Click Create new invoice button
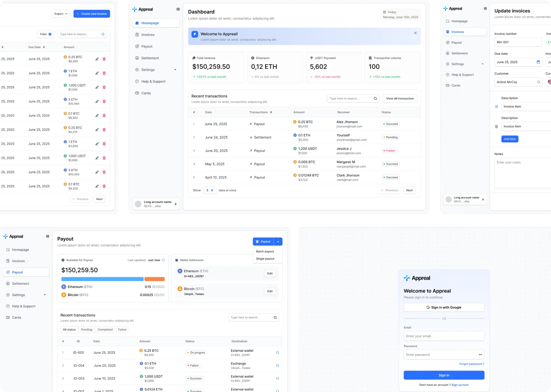Viewport: 551px width, 392px height. [x=92, y=14]
